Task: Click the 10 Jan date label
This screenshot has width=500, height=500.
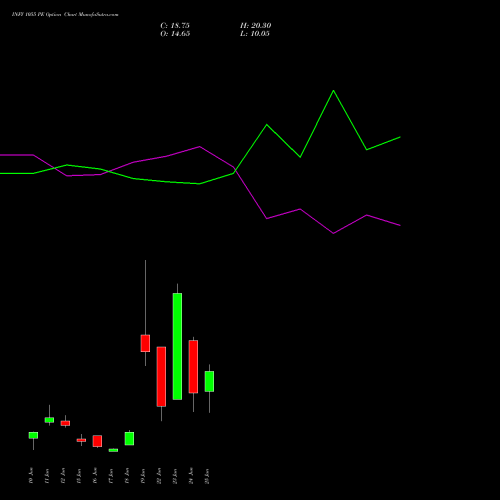Action: (31, 476)
